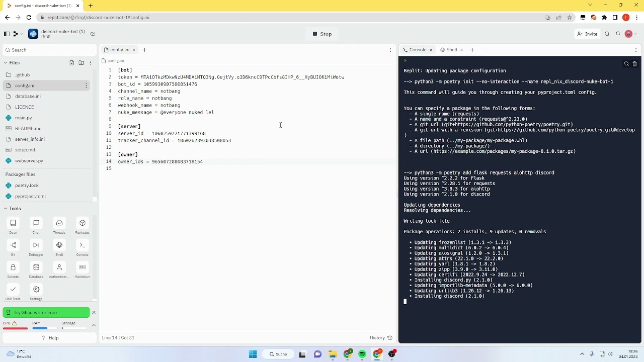644x362 pixels.
Task: Open the Console tool icon in Tools
Action: (83, 248)
